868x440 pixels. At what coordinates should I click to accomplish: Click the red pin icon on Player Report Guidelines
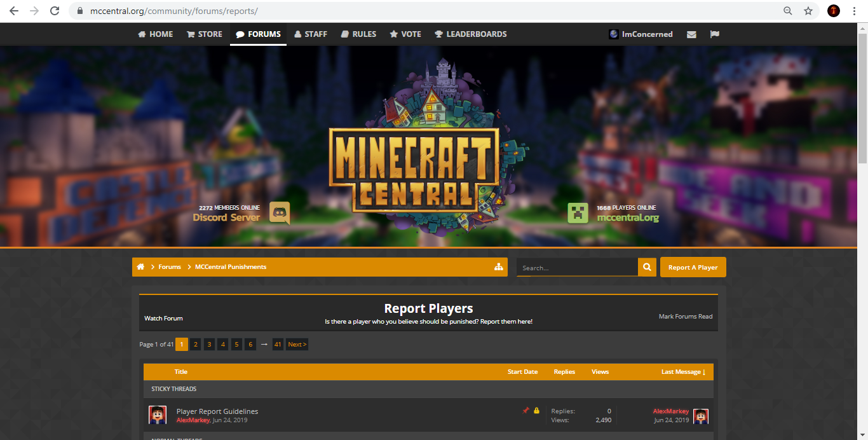click(526, 411)
